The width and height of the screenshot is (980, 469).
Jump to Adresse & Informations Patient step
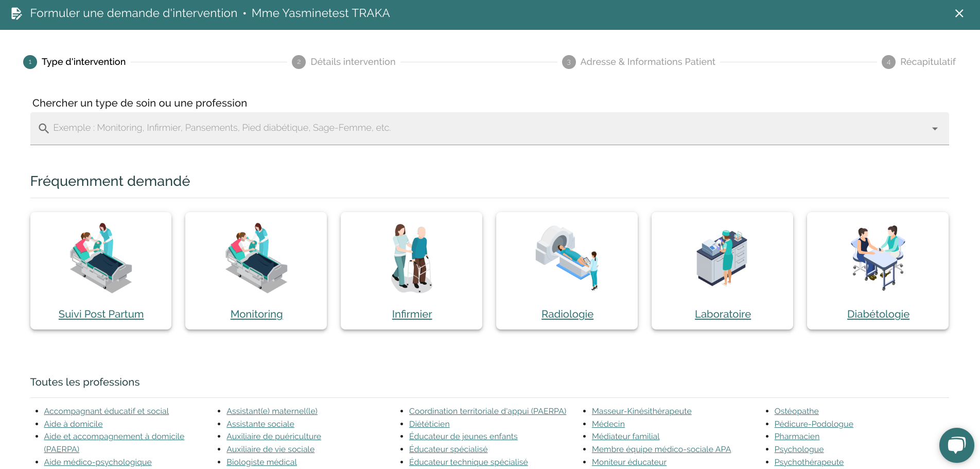[647, 62]
